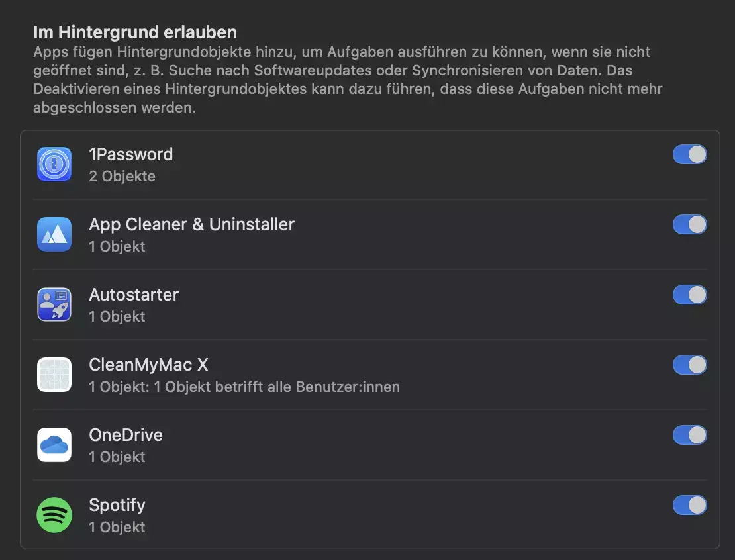Switch off the Autostarter toggle
The width and height of the screenshot is (735, 560).
click(x=689, y=295)
